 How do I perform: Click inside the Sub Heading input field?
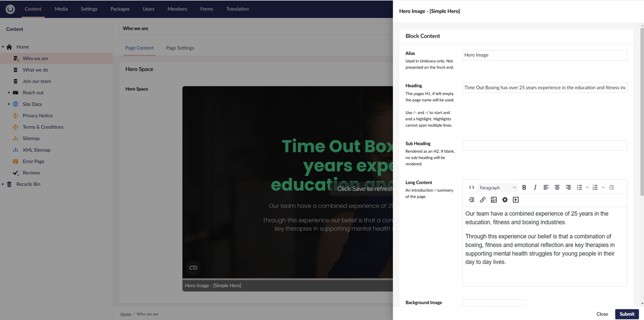(544, 145)
